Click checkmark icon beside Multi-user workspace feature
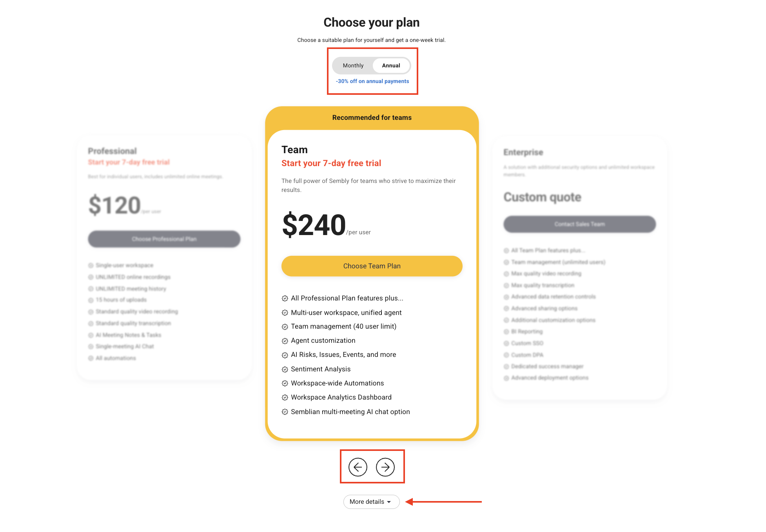766x532 pixels. click(x=285, y=313)
